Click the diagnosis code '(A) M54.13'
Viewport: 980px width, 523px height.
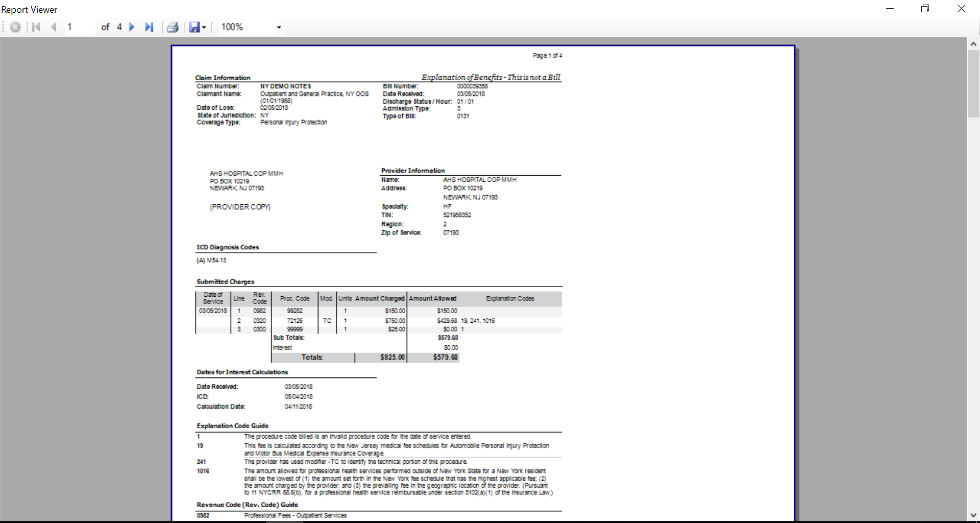[211, 260]
